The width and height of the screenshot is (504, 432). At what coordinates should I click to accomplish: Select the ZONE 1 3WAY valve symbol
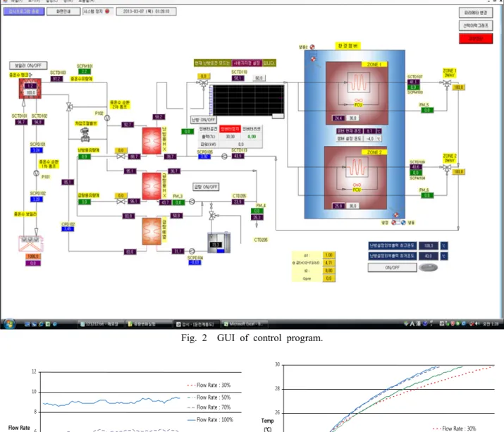click(x=447, y=84)
